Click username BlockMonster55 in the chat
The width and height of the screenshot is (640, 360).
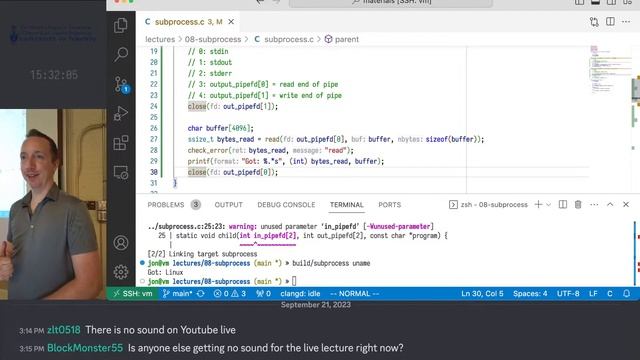tap(85, 348)
